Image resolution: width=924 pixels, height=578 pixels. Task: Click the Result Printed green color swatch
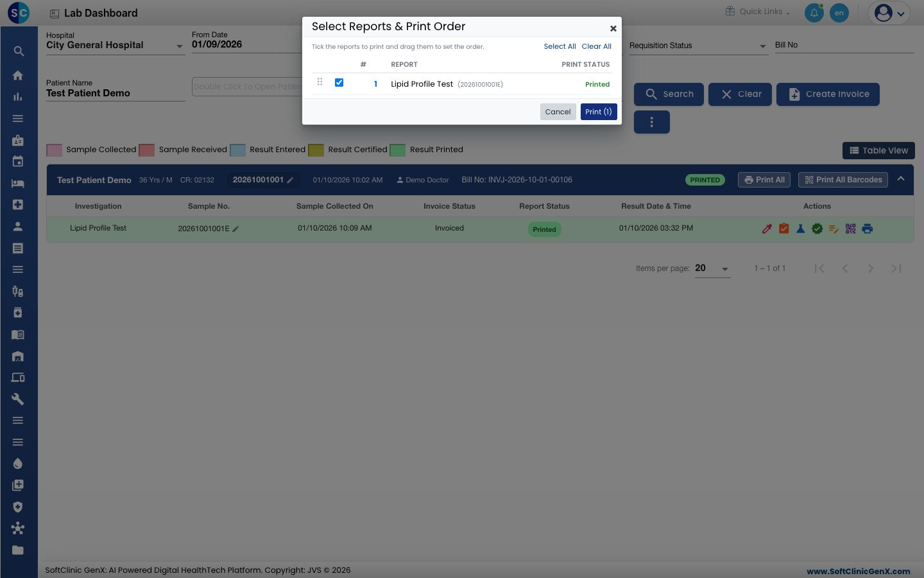pyautogui.click(x=398, y=150)
